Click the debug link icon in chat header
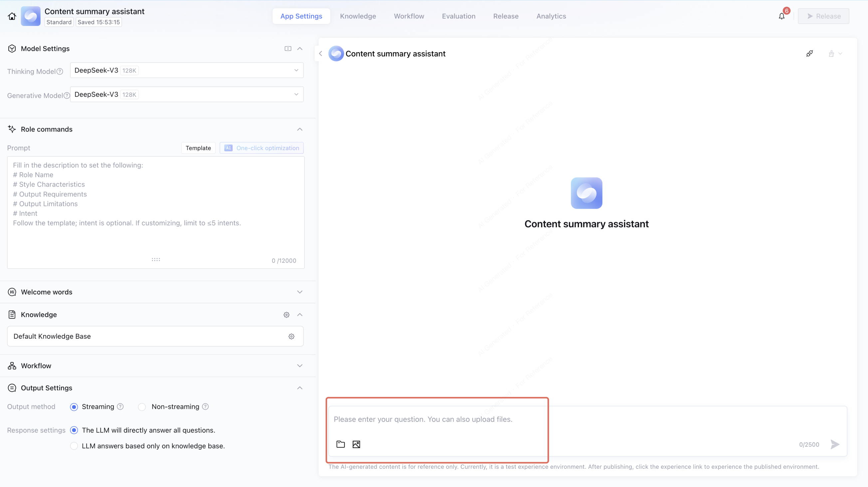Image resolution: width=868 pixels, height=487 pixels. coord(809,54)
